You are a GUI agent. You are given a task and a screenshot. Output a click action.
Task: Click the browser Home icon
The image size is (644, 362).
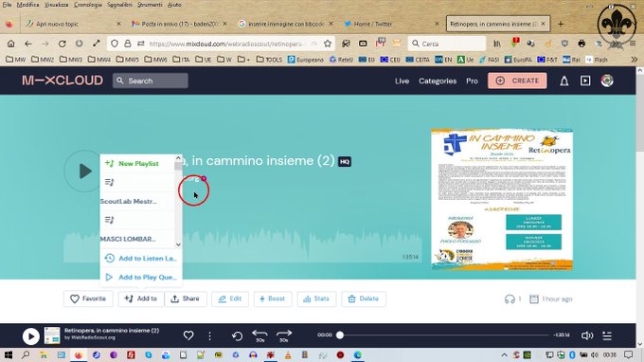(10, 44)
